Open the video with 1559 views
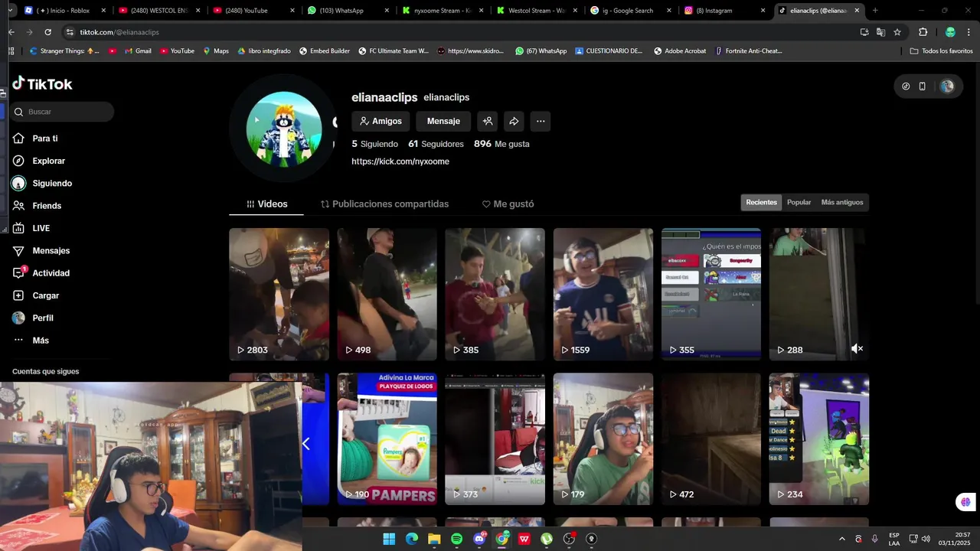 603,294
